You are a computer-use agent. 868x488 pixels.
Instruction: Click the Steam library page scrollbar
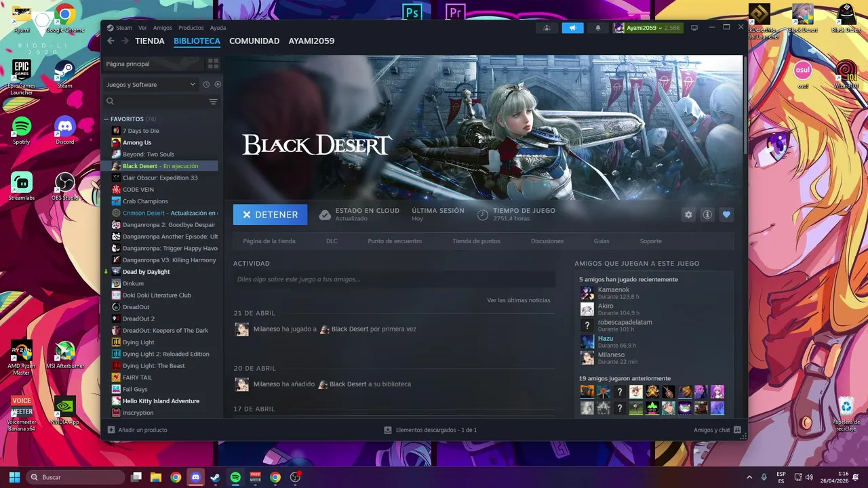(745, 105)
